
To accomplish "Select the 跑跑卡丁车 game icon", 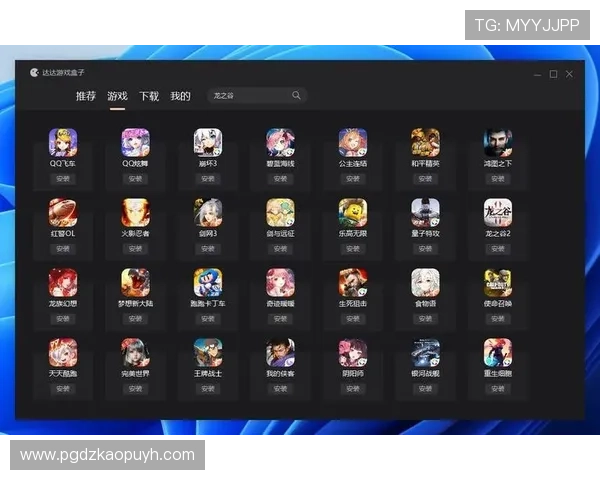I will tap(208, 282).
